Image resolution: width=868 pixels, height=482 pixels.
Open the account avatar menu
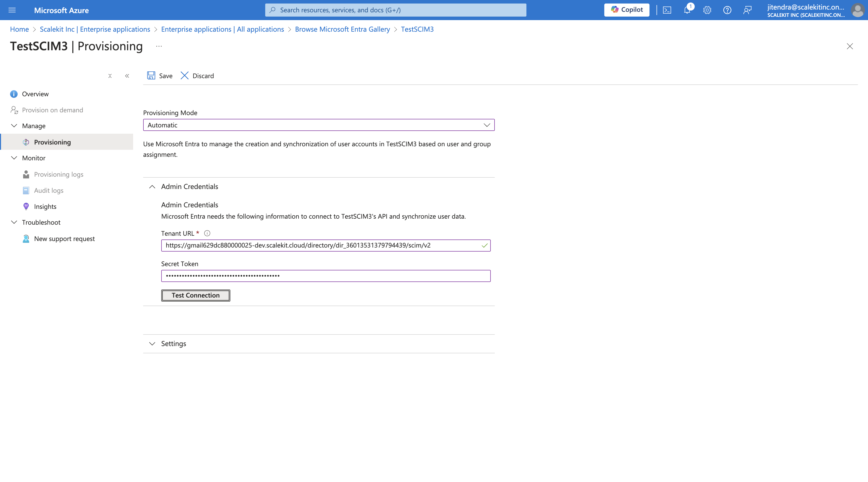click(857, 10)
